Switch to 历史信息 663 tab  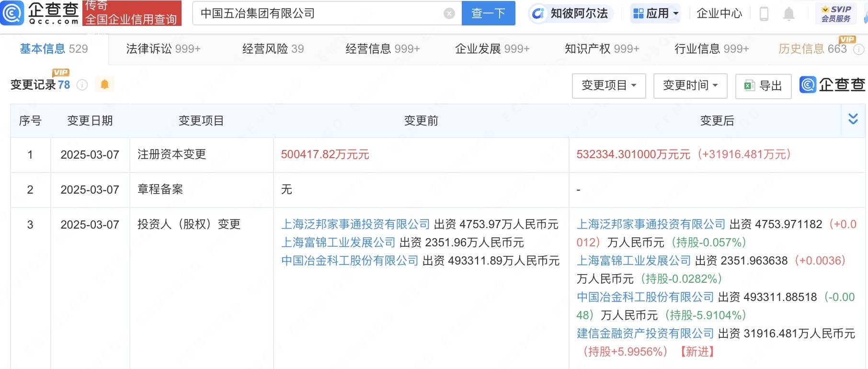point(812,49)
